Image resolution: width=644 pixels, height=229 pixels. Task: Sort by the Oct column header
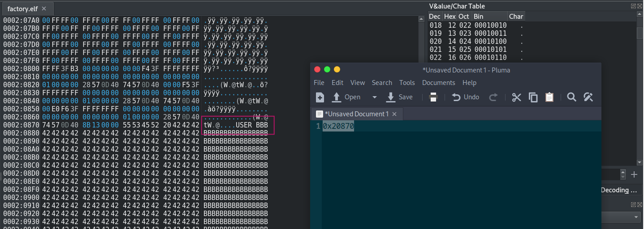(464, 17)
